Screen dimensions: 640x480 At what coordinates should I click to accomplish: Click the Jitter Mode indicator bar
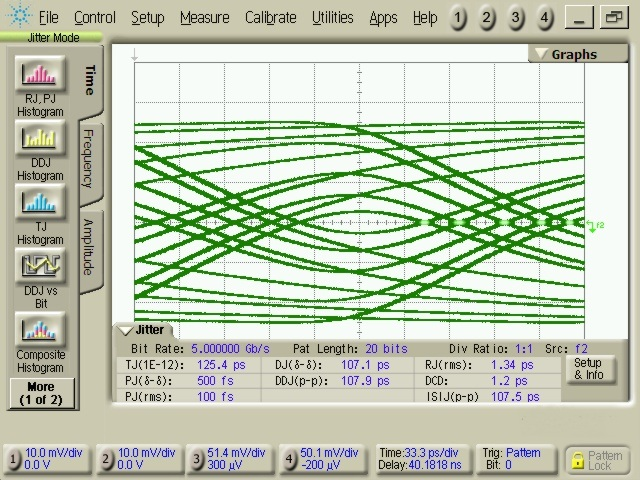(x=51, y=38)
